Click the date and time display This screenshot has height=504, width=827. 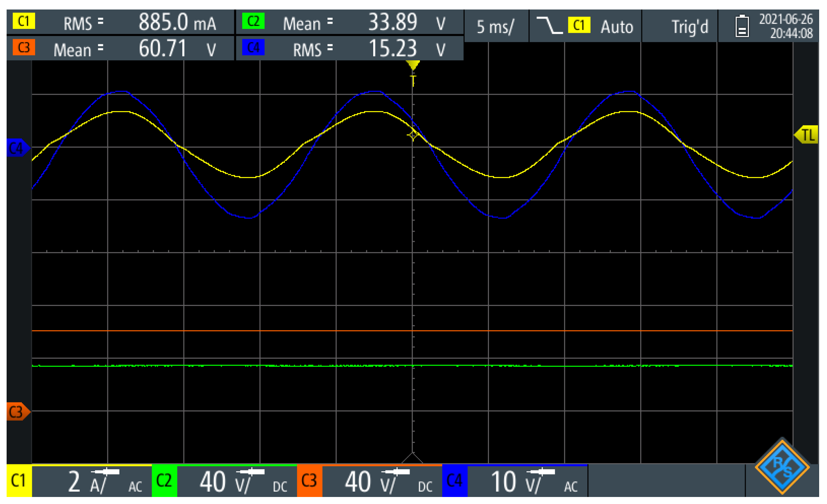785,26
